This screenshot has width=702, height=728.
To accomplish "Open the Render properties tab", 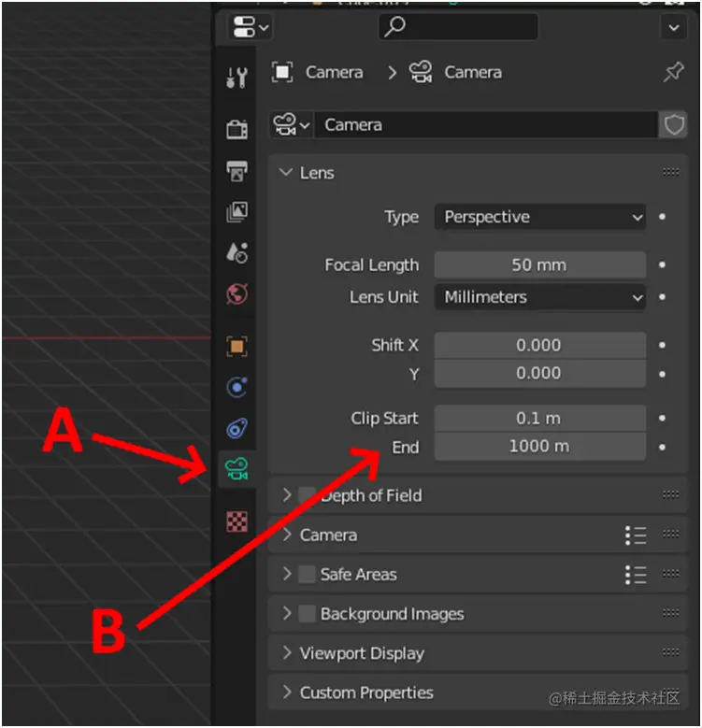I will click(x=236, y=130).
